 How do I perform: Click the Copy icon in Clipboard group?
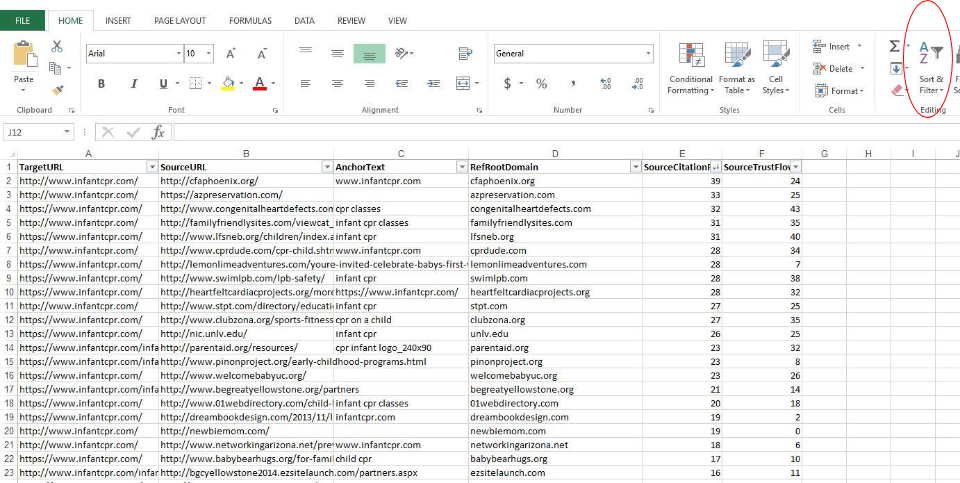pos(56,68)
